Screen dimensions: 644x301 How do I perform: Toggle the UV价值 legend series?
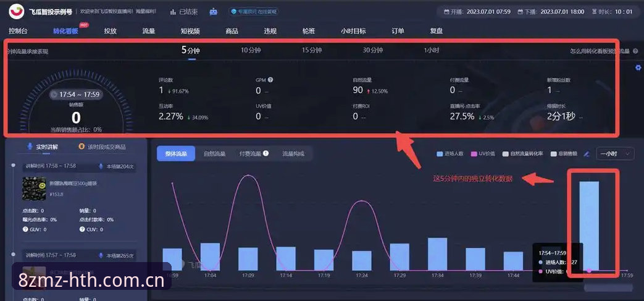click(x=483, y=154)
